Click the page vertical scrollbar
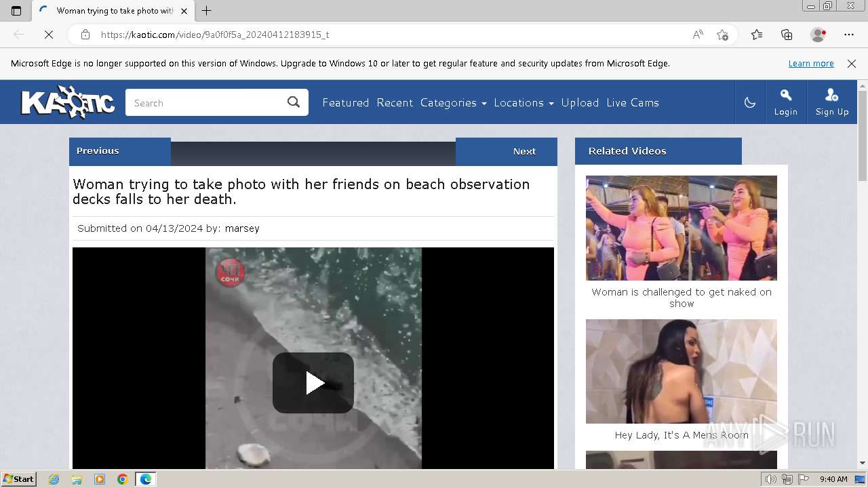868x488 pixels. 863,136
